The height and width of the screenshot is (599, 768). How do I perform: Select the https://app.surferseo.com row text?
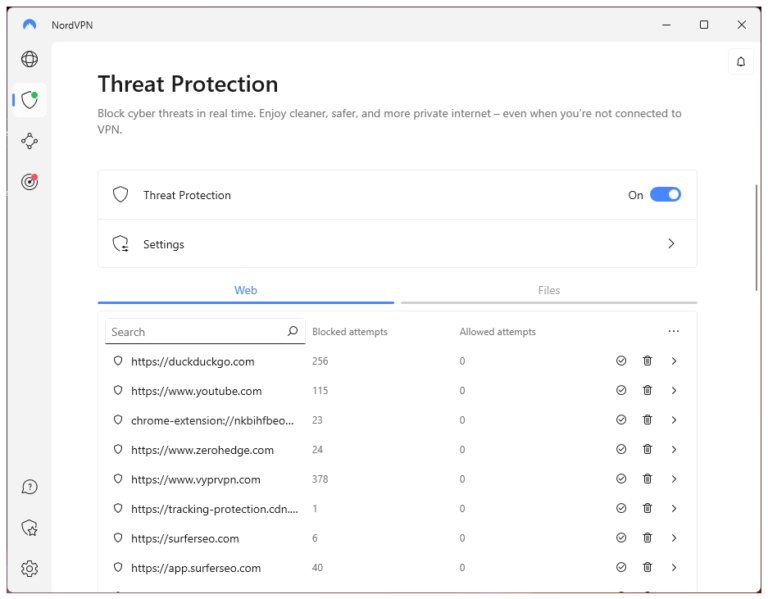point(195,568)
